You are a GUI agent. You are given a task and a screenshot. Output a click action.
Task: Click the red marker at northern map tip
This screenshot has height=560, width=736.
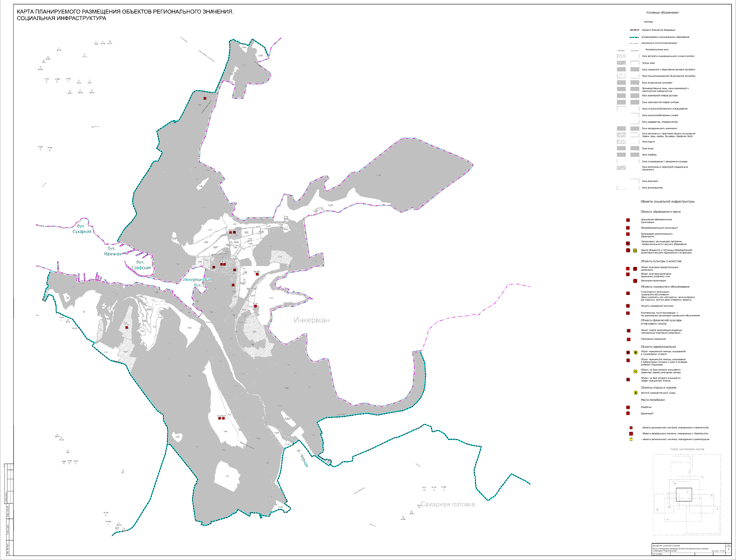(x=205, y=98)
